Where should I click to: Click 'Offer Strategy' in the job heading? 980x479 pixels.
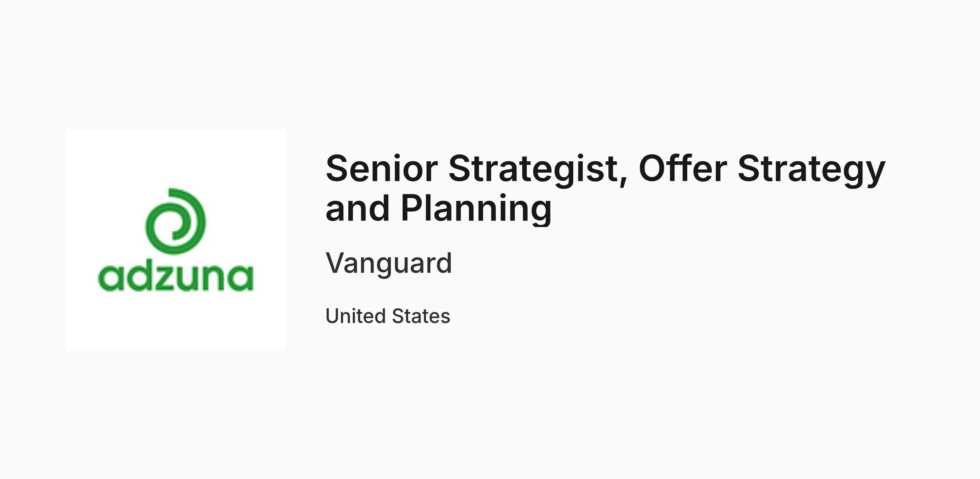[762, 169]
